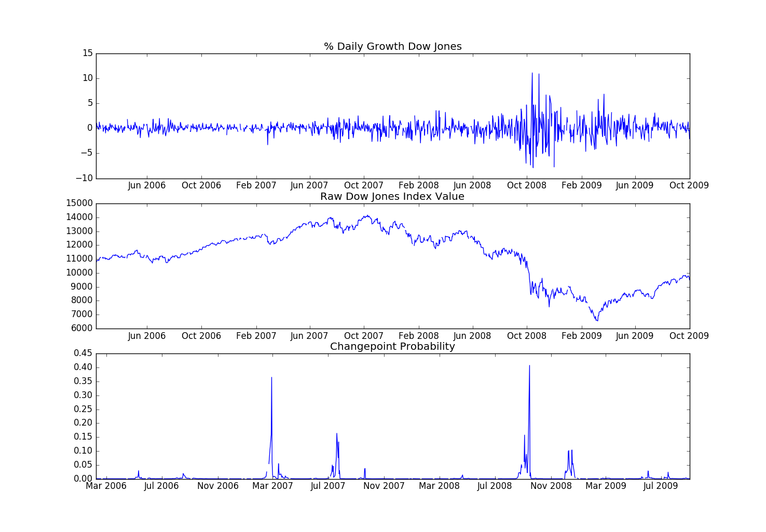This screenshot has width=766, height=532.
Task: Click the "Raw Dow Jones Index Value" title
Action: point(392,197)
